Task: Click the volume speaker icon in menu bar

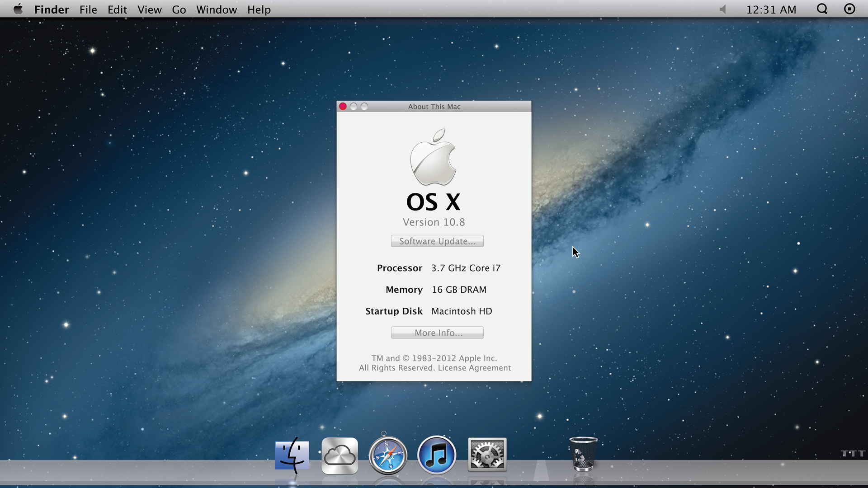Action: [722, 9]
